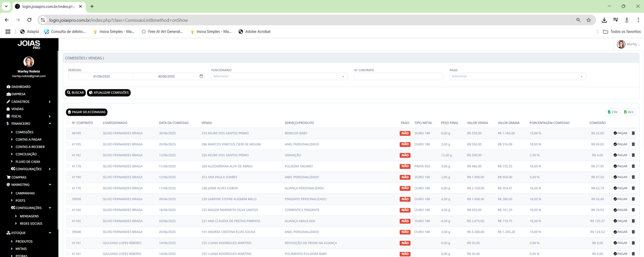The width and height of the screenshot is (644, 257).
Task: Click the calendar icon in the Período field
Action: pos(201,76)
